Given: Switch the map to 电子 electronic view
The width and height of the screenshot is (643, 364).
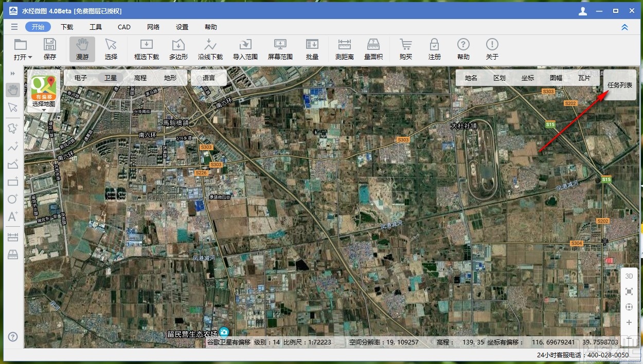Looking at the screenshot, I should 81,78.
